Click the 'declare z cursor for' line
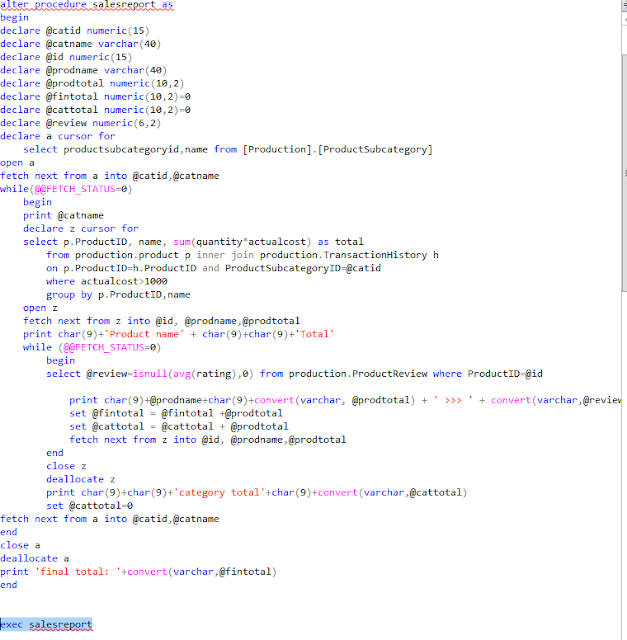The image size is (627, 640). 80,229
